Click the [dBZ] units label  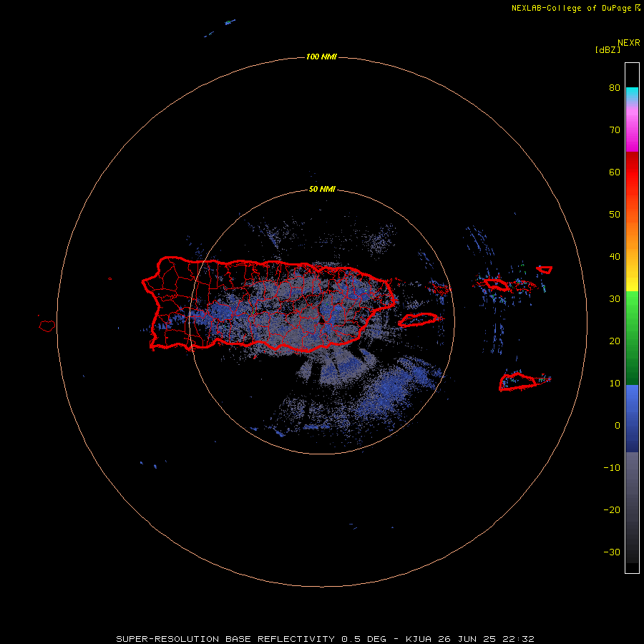click(608, 50)
